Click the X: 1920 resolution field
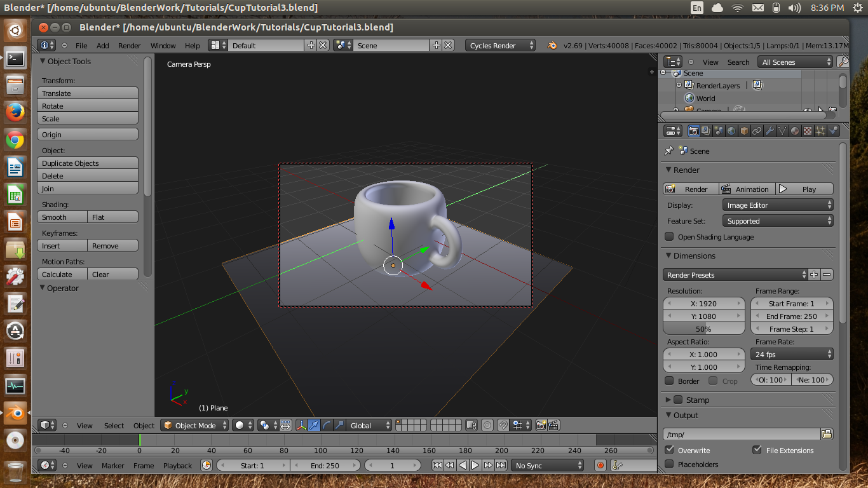 click(703, 304)
